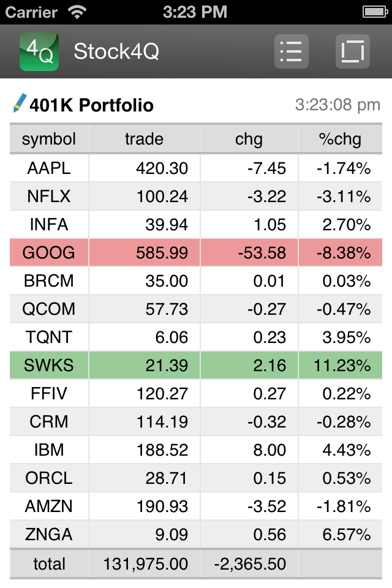The height and width of the screenshot is (588, 392).
Task: Open the portfolio pages square icon
Action: pyautogui.click(x=353, y=51)
